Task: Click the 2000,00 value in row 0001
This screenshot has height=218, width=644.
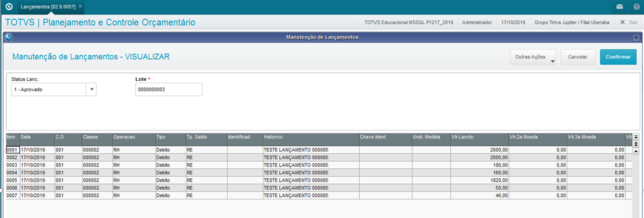Action: click(x=499, y=150)
